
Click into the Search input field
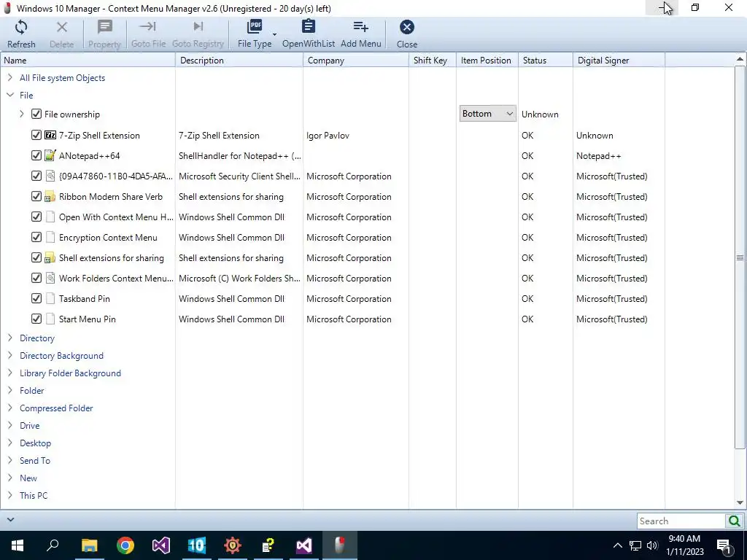(681, 521)
